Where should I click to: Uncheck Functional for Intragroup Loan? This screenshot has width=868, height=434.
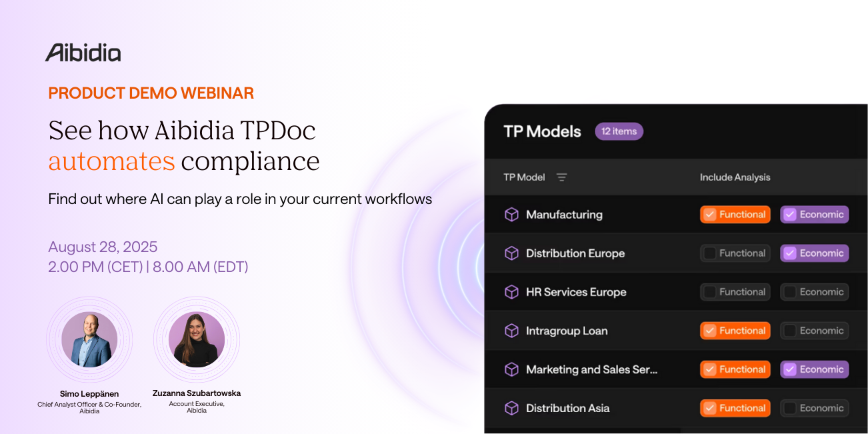pyautogui.click(x=735, y=331)
